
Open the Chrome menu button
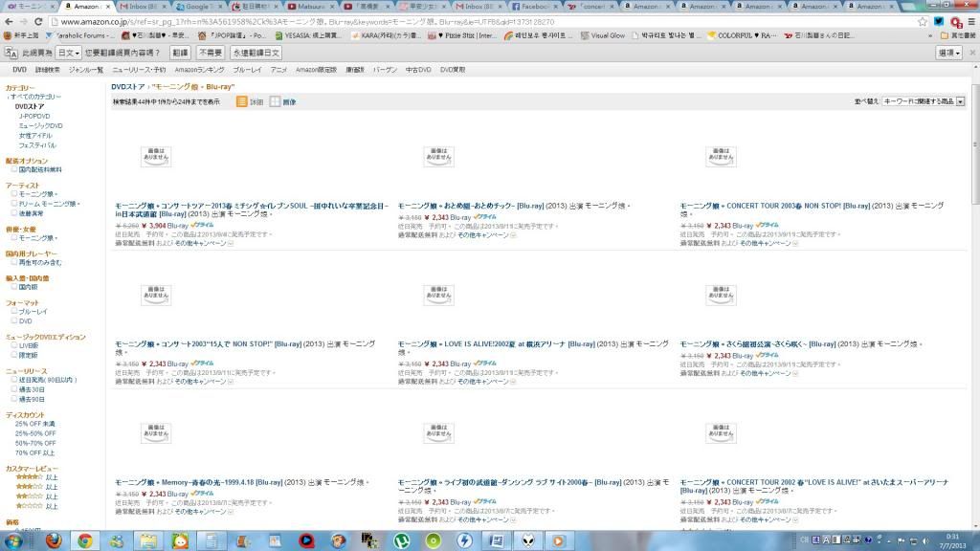coord(971,21)
